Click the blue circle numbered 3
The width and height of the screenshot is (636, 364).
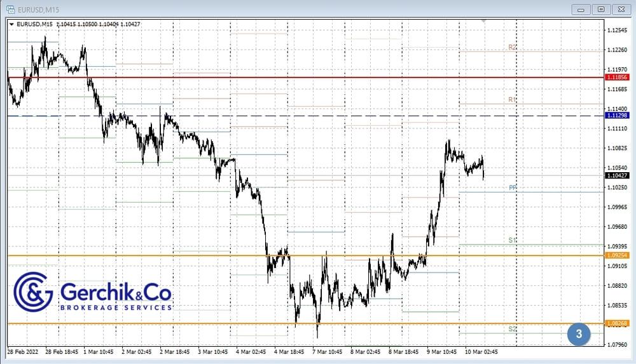(578, 334)
